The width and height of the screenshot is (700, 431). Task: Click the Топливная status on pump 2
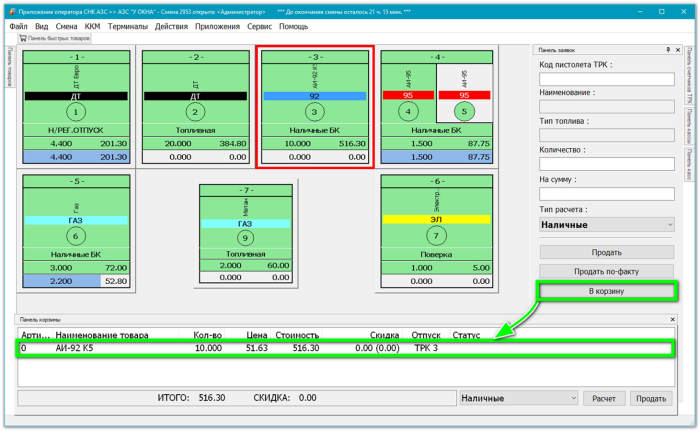click(x=195, y=130)
